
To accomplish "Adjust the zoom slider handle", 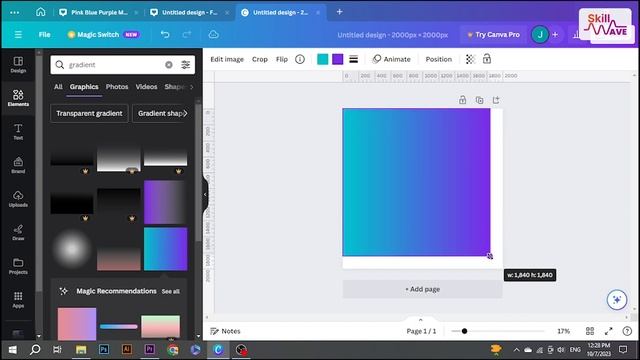I will click(464, 331).
